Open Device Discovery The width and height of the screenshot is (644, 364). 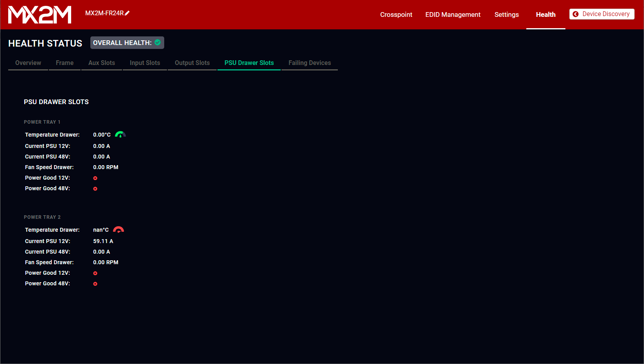pos(602,14)
